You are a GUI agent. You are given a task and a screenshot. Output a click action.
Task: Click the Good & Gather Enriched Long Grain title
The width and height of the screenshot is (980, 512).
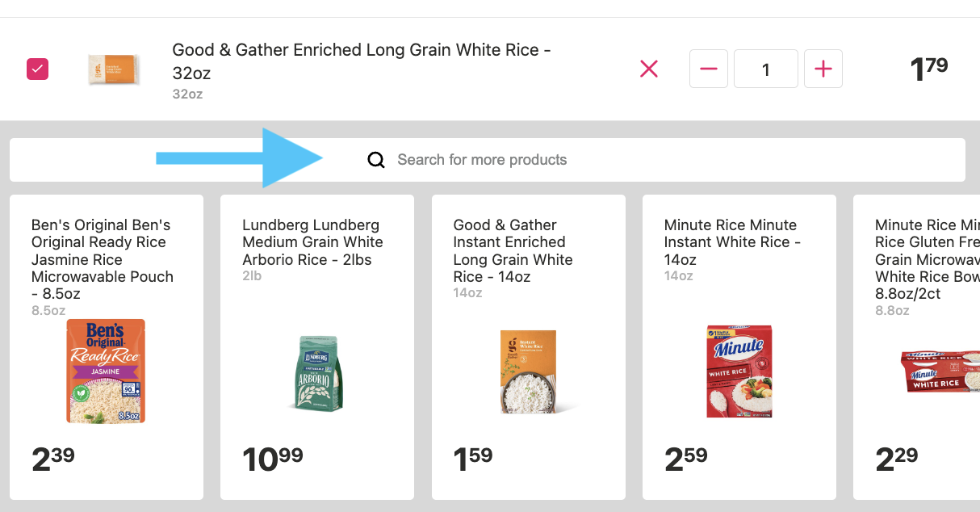(x=362, y=61)
